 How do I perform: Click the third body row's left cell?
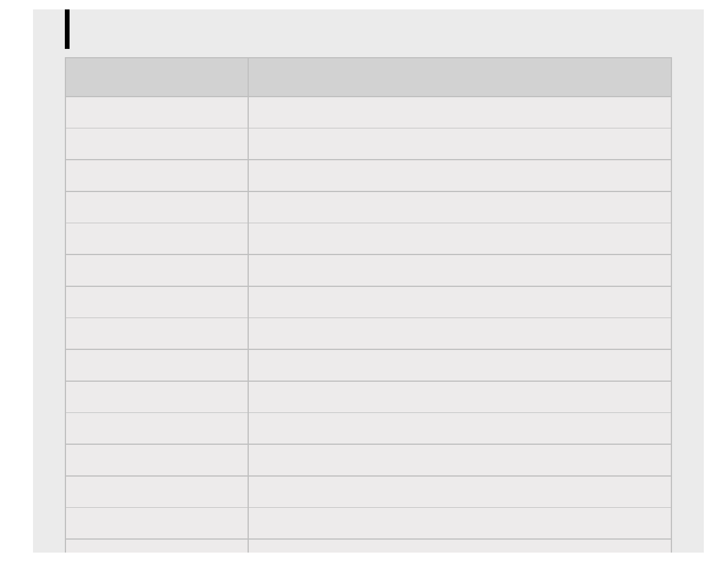157,176
